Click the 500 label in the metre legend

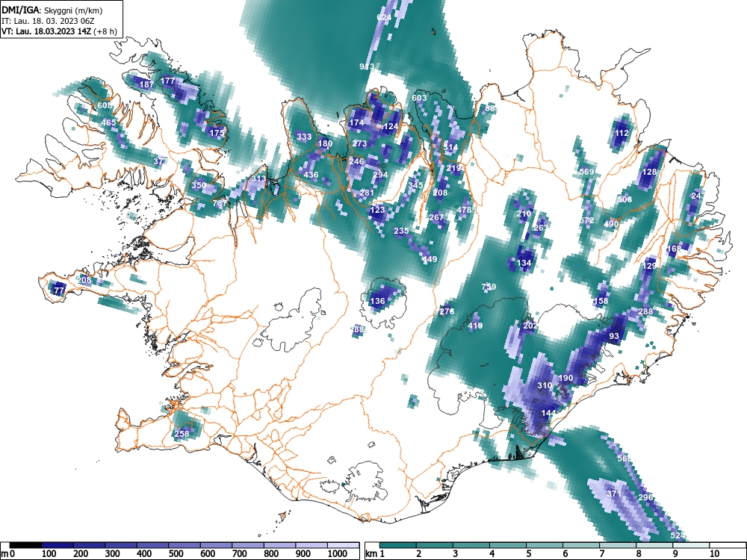pos(176,554)
